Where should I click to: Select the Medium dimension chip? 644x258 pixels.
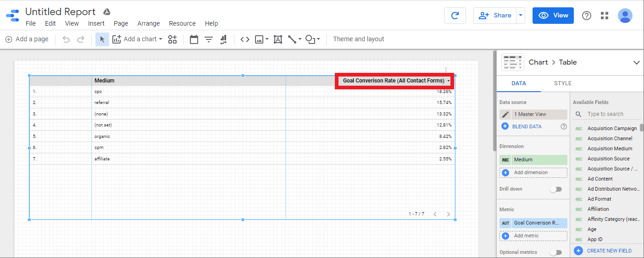pos(533,160)
